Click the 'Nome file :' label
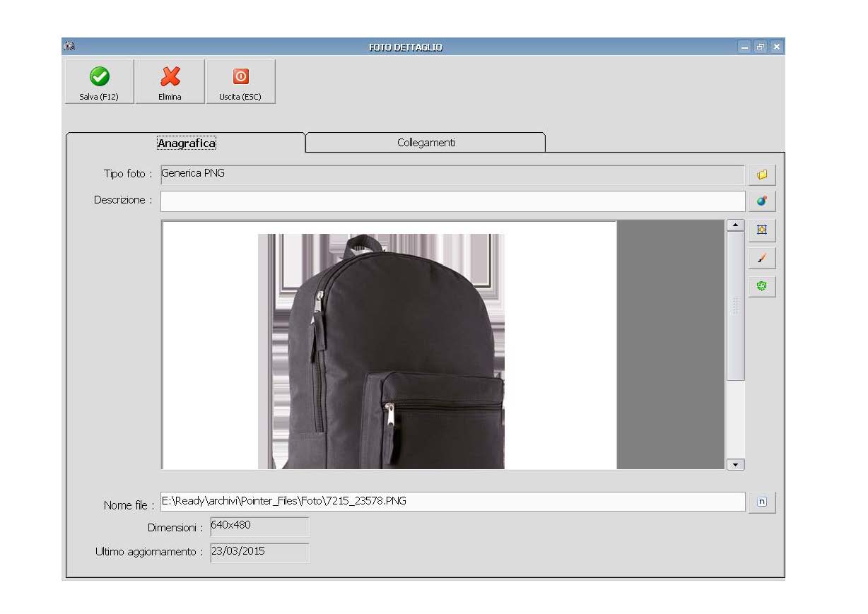The height and width of the screenshot is (614, 868). 129,505
